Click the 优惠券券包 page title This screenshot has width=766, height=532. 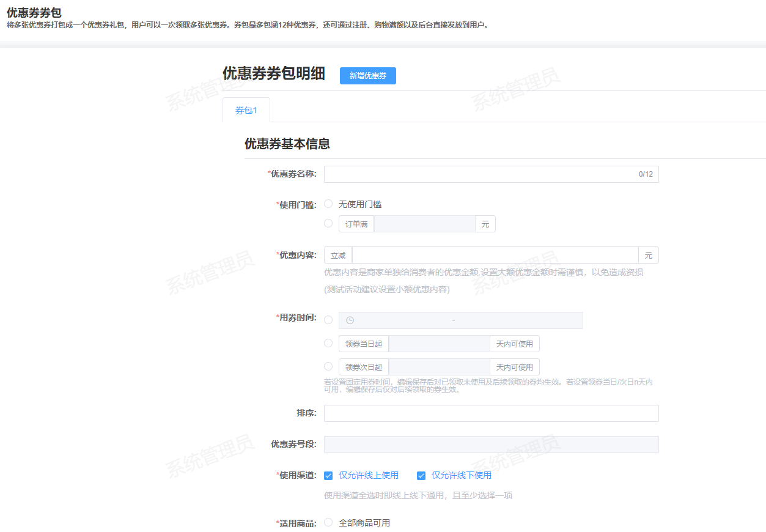tap(34, 12)
